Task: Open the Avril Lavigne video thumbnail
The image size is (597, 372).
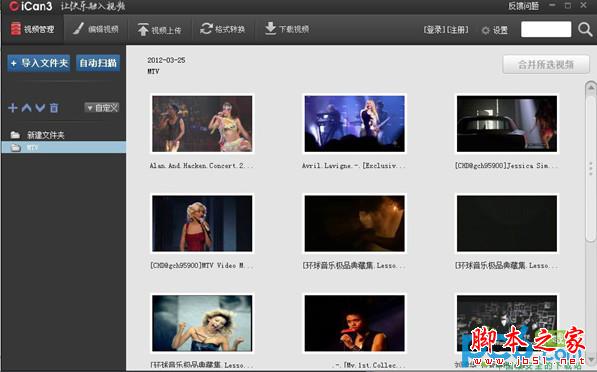Action: click(x=354, y=124)
